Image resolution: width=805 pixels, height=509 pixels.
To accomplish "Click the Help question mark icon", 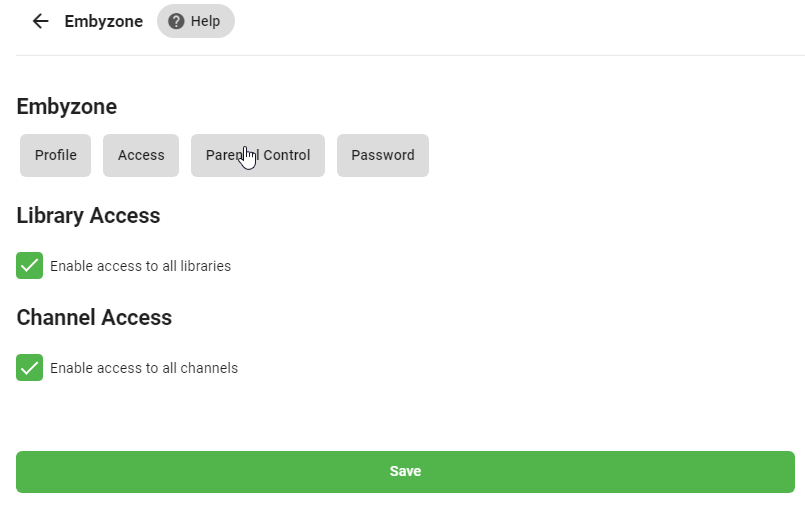I will [x=176, y=21].
